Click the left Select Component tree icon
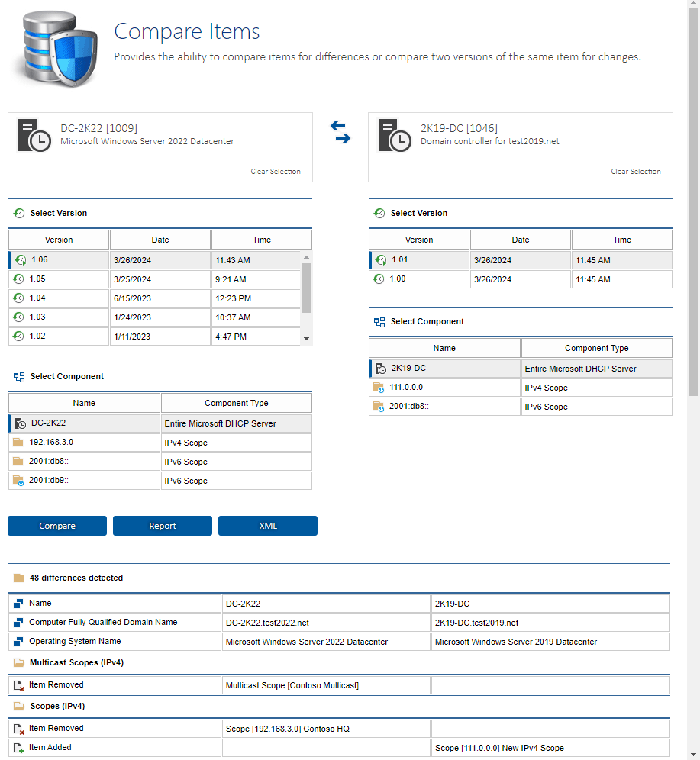The height and width of the screenshot is (760, 700). coord(19,377)
